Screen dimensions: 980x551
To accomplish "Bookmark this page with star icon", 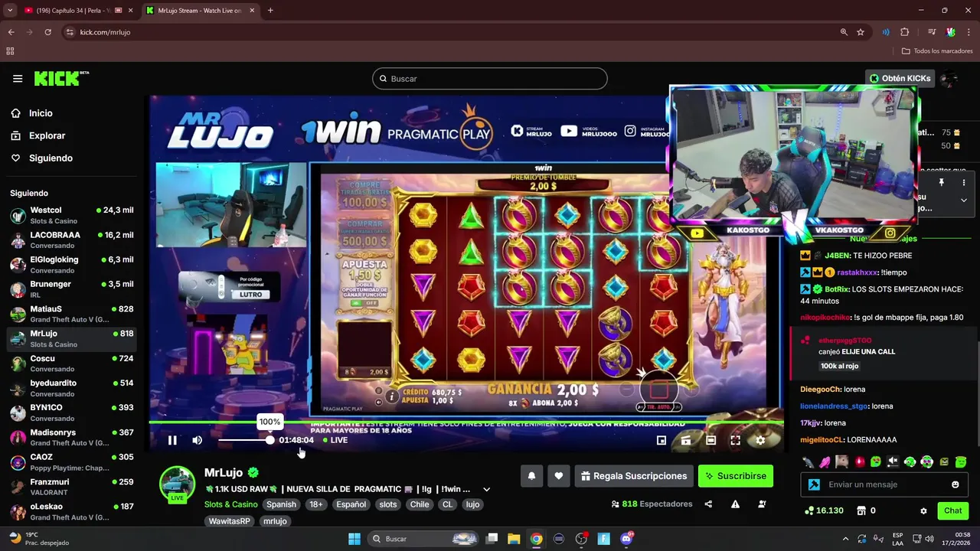I will 861,32.
